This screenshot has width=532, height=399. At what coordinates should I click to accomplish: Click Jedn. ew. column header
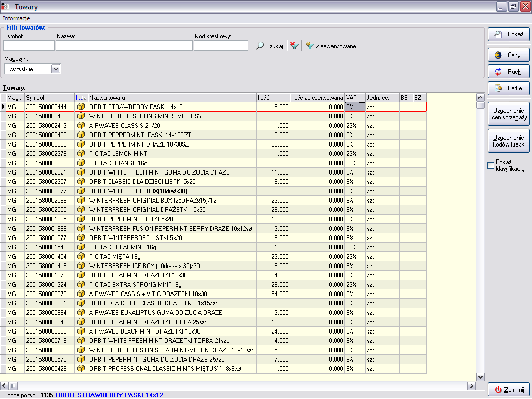pyautogui.click(x=382, y=98)
